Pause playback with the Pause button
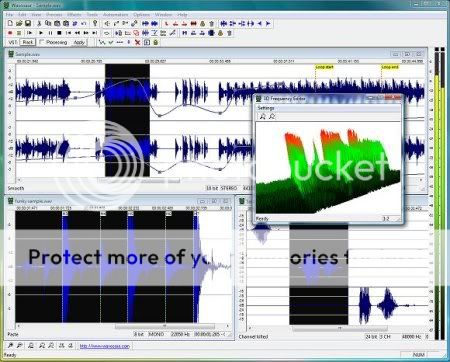450x362 pixels. [x=50, y=33]
